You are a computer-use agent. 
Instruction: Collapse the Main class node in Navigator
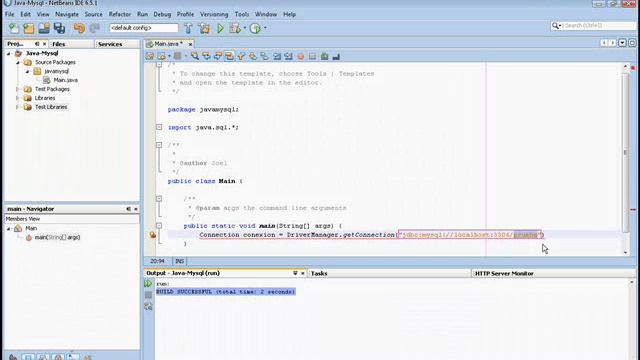pyautogui.click(x=8, y=229)
